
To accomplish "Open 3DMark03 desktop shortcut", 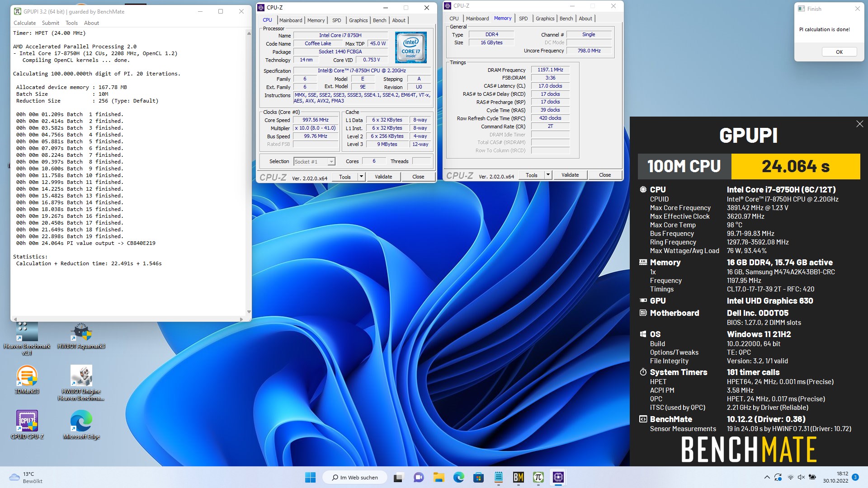I will (x=27, y=380).
